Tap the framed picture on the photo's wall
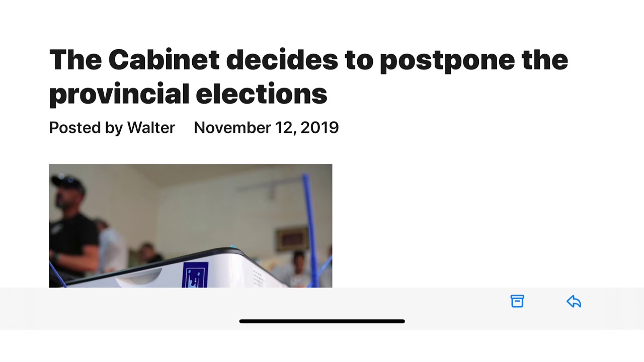 (292, 238)
